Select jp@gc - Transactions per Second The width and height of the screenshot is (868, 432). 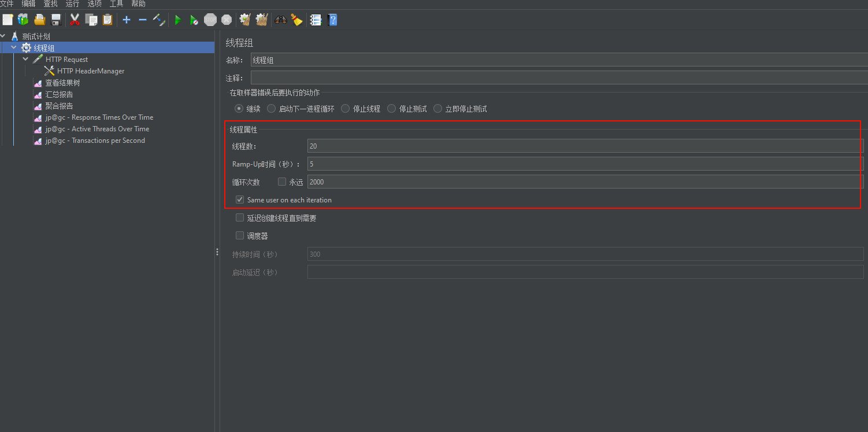(95, 141)
